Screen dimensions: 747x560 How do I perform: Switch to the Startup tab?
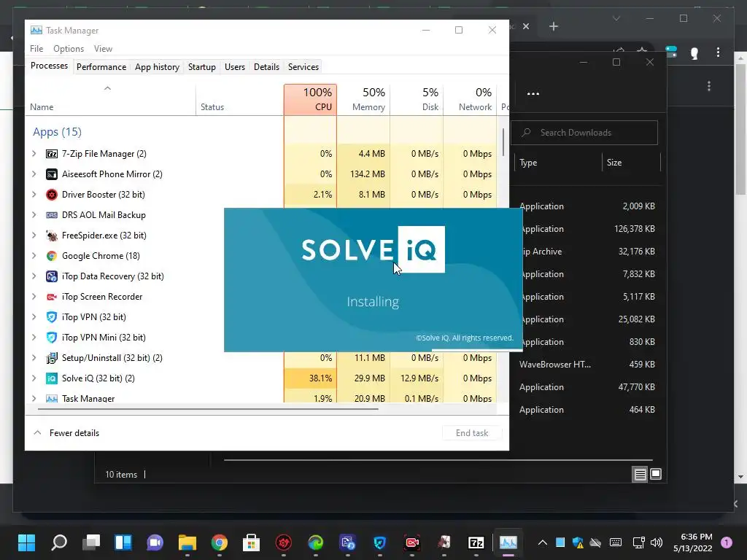202,67
